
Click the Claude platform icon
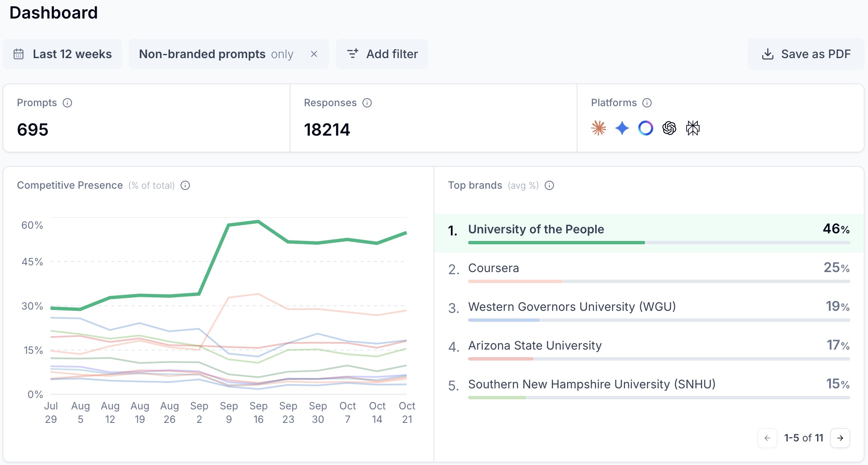(599, 128)
